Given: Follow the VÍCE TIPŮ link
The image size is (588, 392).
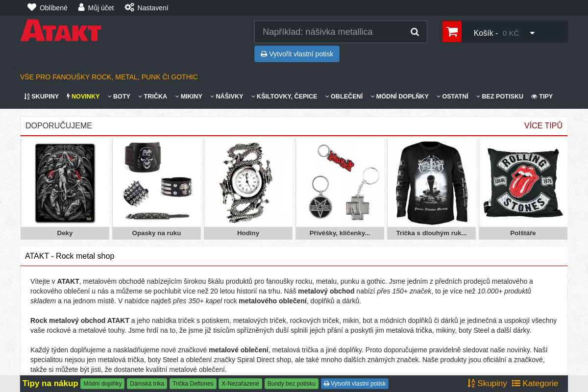Looking at the screenshot, I should coord(543,125).
